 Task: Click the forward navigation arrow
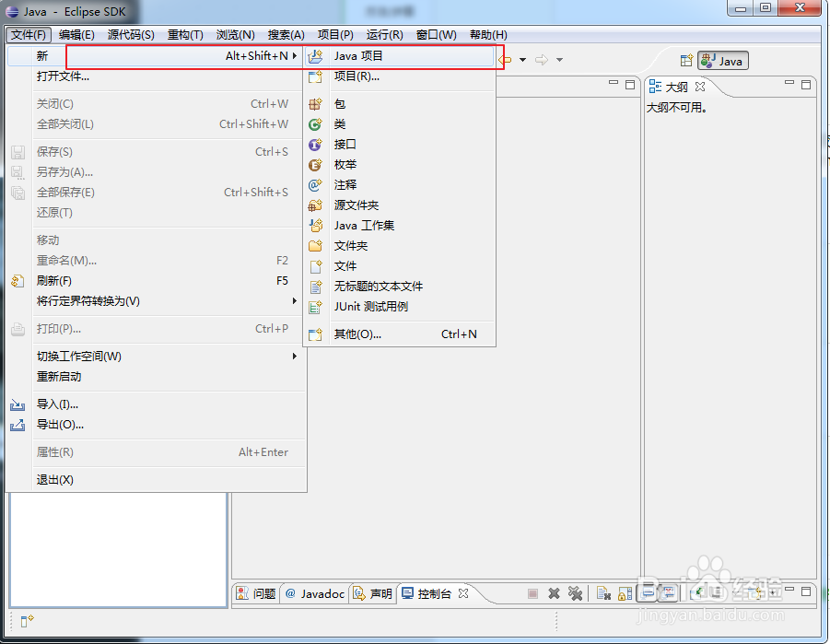pos(542,60)
